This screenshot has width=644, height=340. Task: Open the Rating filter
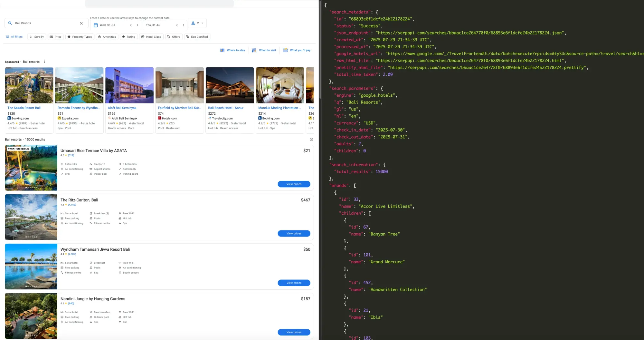pos(128,37)
